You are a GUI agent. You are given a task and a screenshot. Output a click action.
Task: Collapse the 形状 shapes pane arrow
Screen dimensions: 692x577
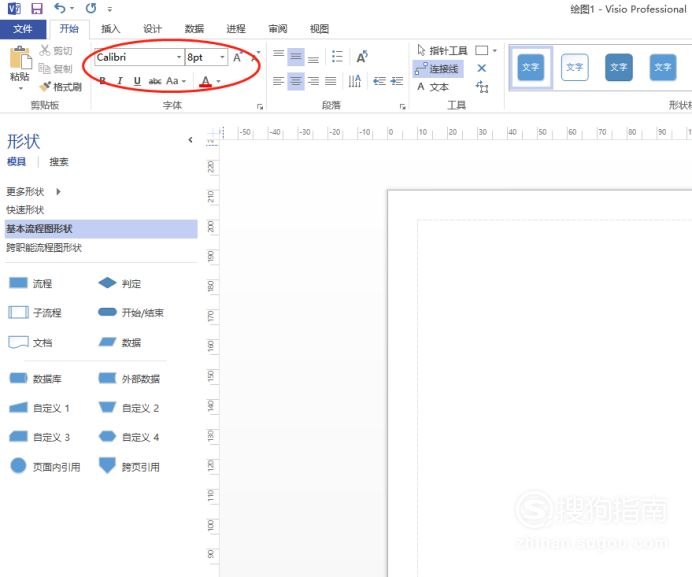(190, 140)
